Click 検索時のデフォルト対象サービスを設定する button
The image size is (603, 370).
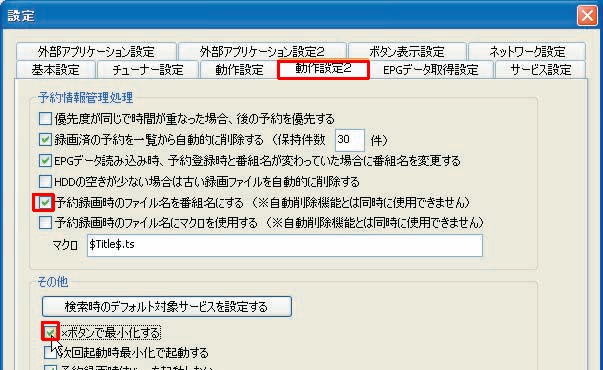click(x=167, y=307)
